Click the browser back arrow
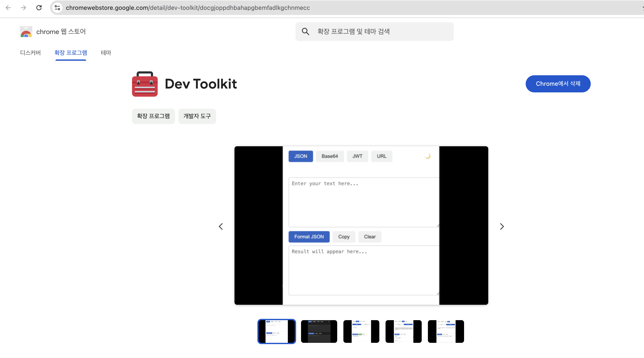Image resolution: width=644 pixels, height=358 pixels. 8,8
